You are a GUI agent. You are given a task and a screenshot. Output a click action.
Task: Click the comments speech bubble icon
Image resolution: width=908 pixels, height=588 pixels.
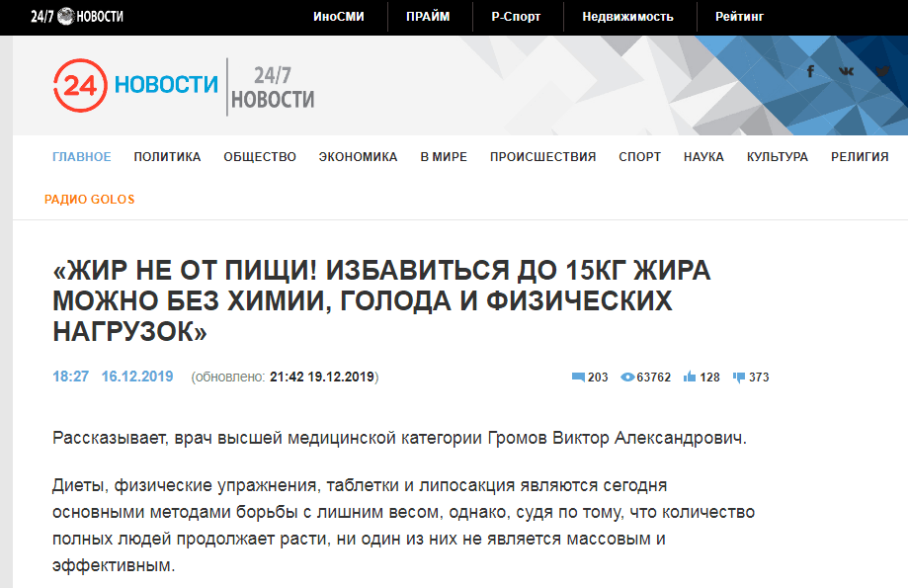click(578, 378)
